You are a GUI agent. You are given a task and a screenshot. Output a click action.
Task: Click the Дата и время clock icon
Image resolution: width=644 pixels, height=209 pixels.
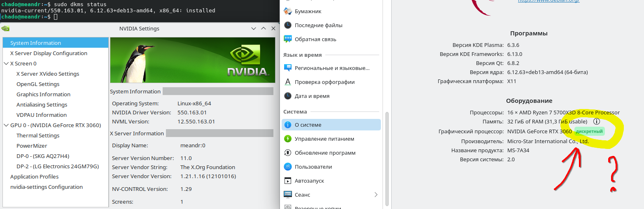288,96
